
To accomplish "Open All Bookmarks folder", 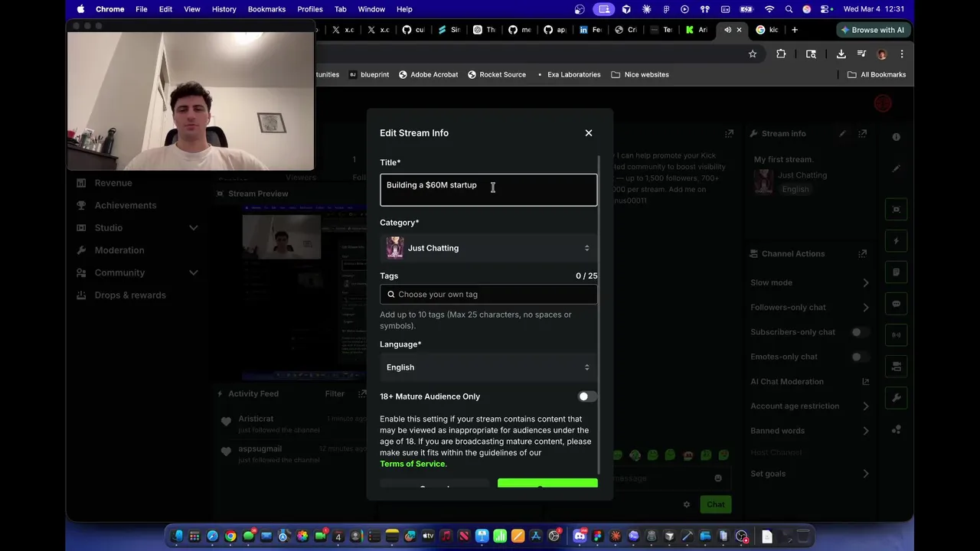I will [877, 75].
